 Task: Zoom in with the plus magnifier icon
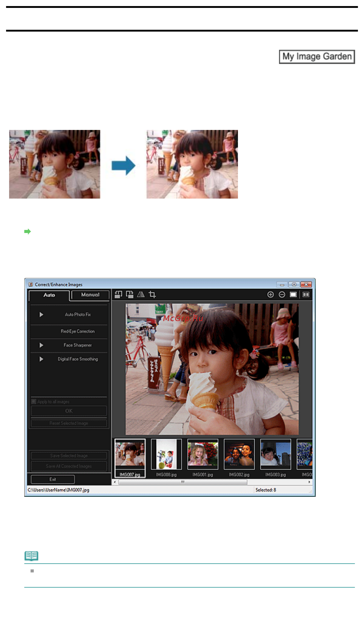(x=271, y=295)
